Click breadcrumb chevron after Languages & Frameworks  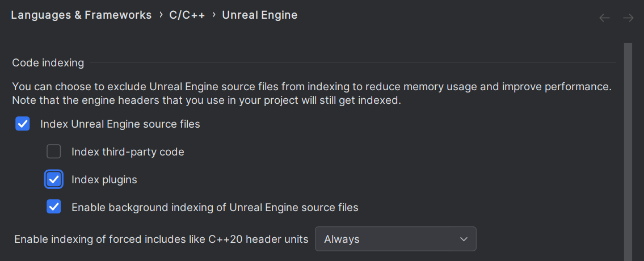pos(161,15)
